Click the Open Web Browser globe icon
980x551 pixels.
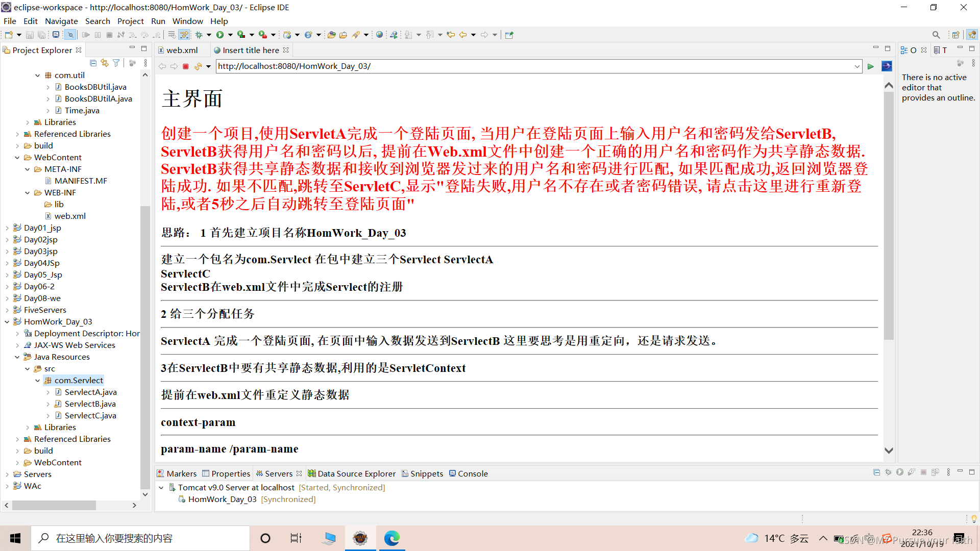pos(379,35)
